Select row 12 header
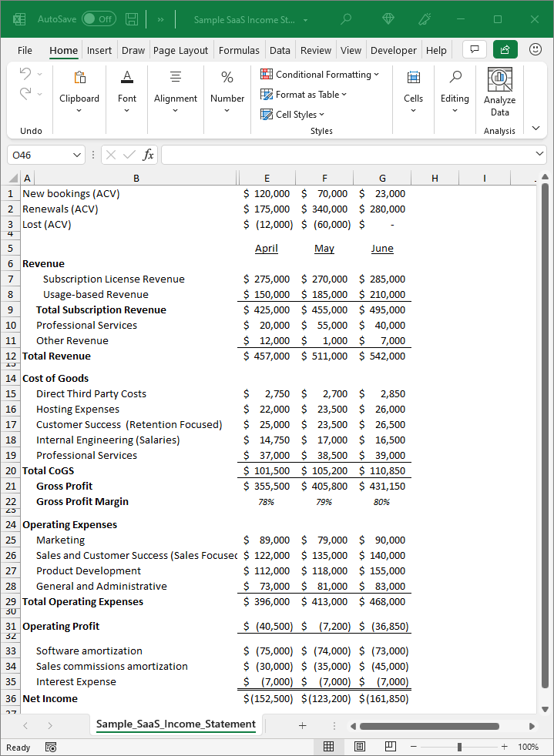The width and height of the screenshot is (554, 756). pos(11,356)
